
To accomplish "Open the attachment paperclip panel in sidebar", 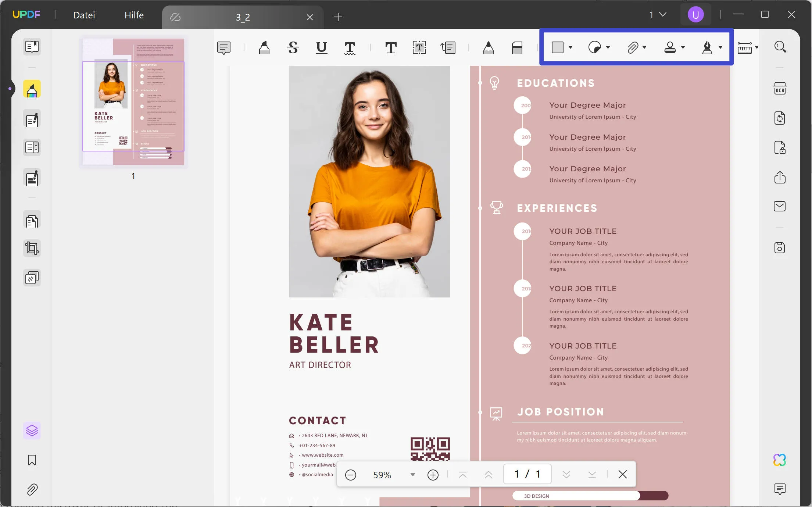I will pyautogui.click(x=32, y=489).
